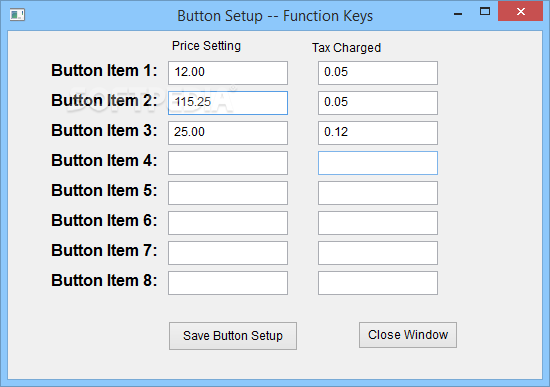Viewport: 550px width, 387px height.
Task: Focus Button Item 4 tax charged field
Action: (x=378, y=163)
